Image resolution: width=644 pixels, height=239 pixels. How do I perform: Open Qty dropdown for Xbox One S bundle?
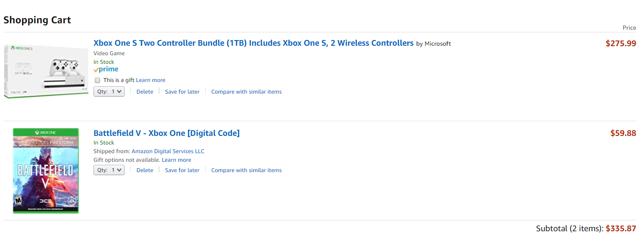tap(109, 91)
